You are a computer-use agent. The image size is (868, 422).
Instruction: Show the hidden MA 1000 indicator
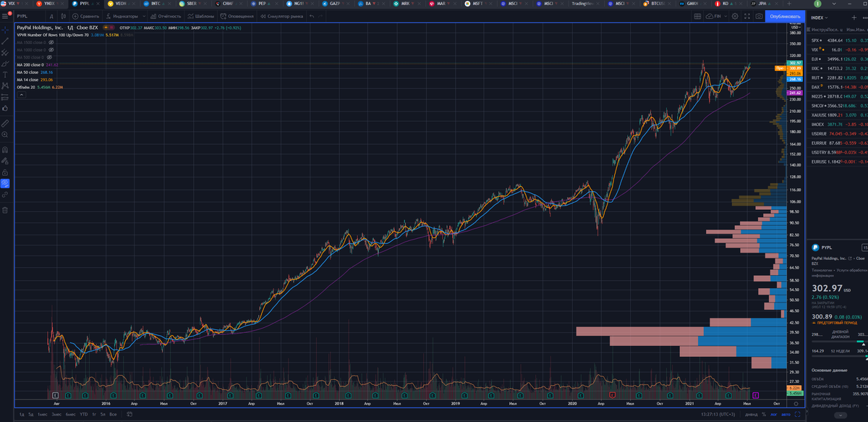[51, 50]
